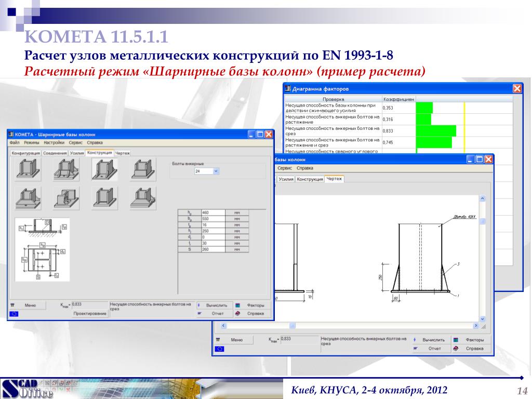Select the fourth base type icon in top row
The width and height of the screenshot is (532, 399).
[x=142, y=170]
